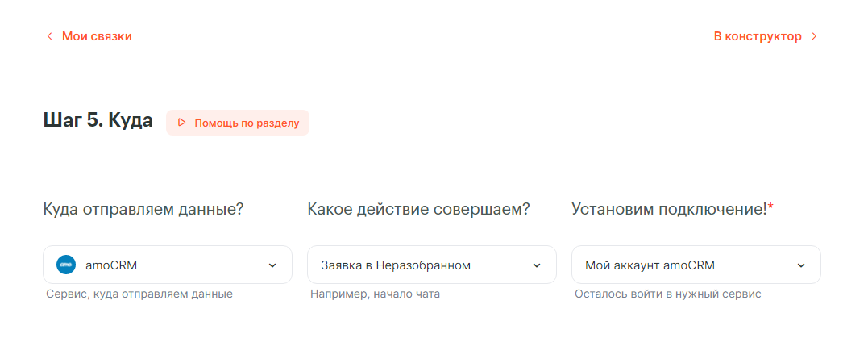Open Помощь по разделу help
Screen dimensions: 868x363
pos(238,123)
